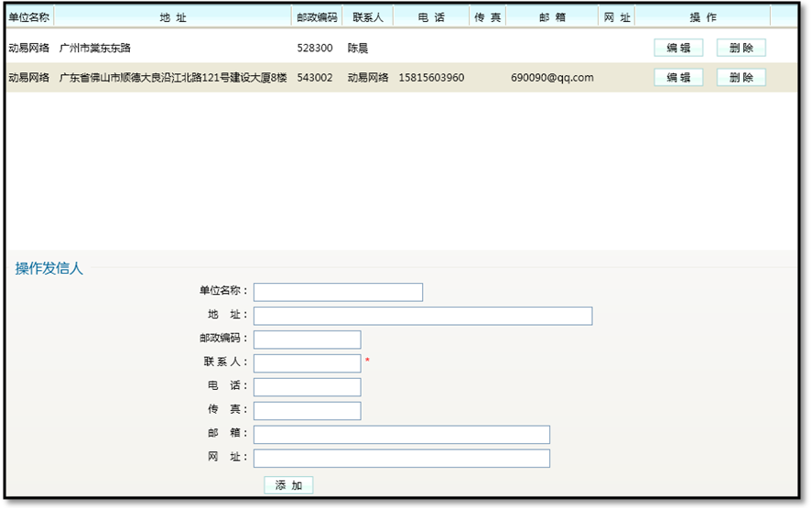Click into the 地址 text box in form
The height and width of the screenshot is (508, 812).
(422, 316)
